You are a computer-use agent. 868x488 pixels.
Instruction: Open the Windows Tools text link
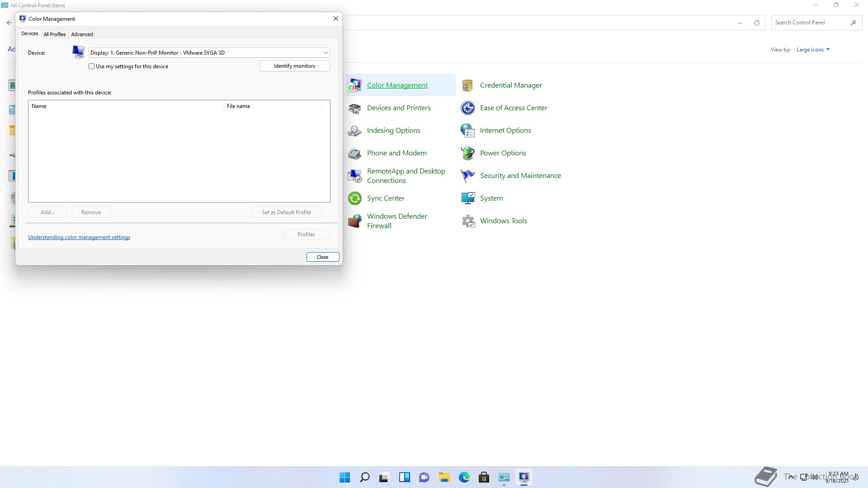[x=504, y=221]
